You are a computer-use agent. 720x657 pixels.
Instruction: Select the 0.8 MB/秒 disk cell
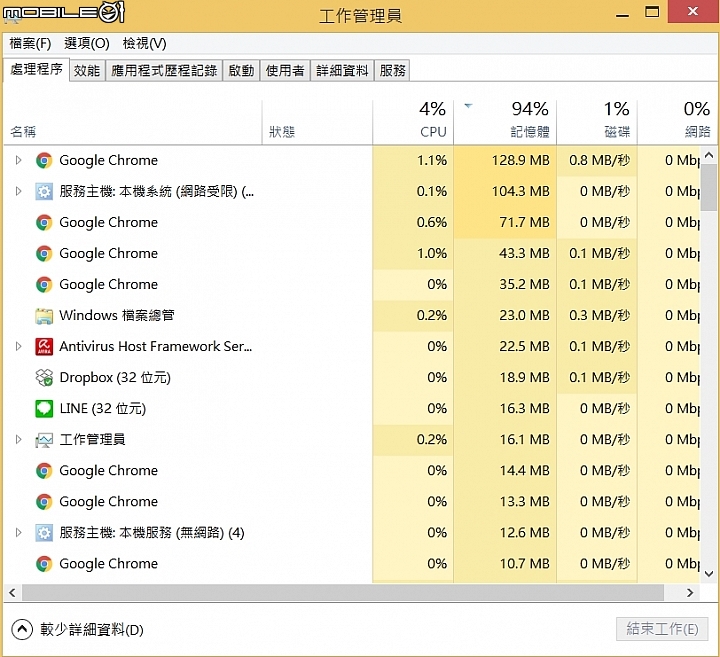point(597,160)
